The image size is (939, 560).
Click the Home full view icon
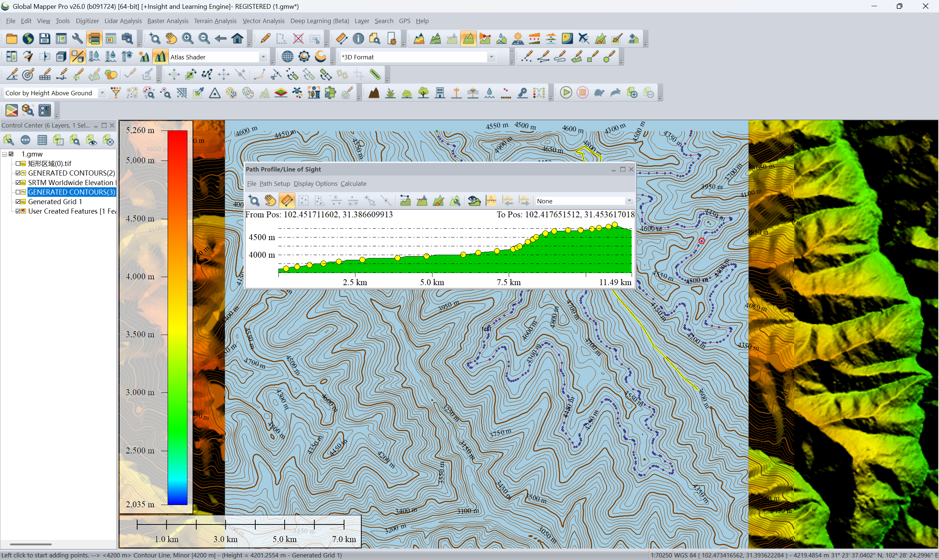coord(237,38)
